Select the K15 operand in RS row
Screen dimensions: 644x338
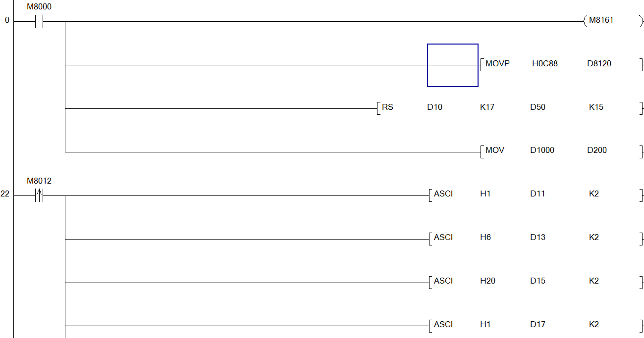click(596, 107)
